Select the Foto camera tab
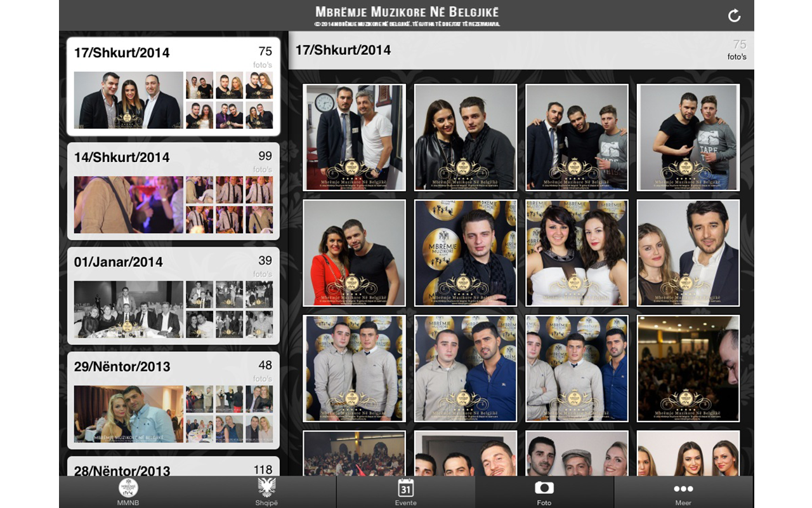 click(x=544, y=492)
